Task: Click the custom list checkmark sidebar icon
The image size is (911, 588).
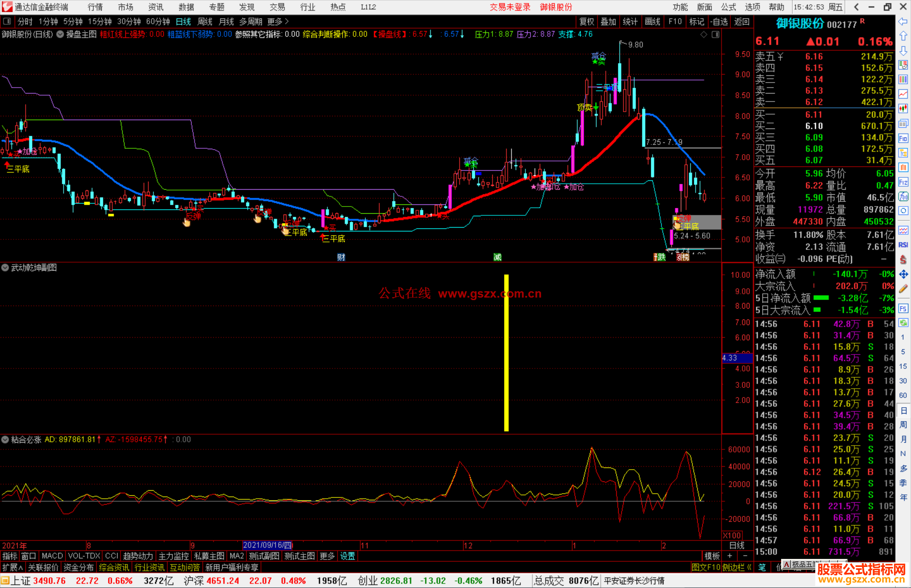Action: (x=903, y=65)
